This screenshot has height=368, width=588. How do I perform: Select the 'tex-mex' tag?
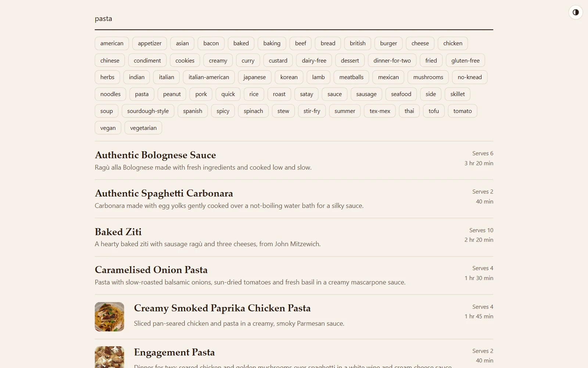click(x=380, y=111)
